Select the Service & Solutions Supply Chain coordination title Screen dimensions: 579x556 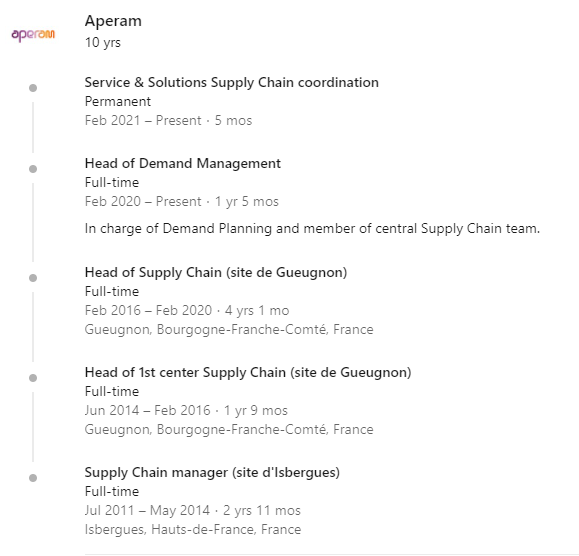(x=232, y=83)
